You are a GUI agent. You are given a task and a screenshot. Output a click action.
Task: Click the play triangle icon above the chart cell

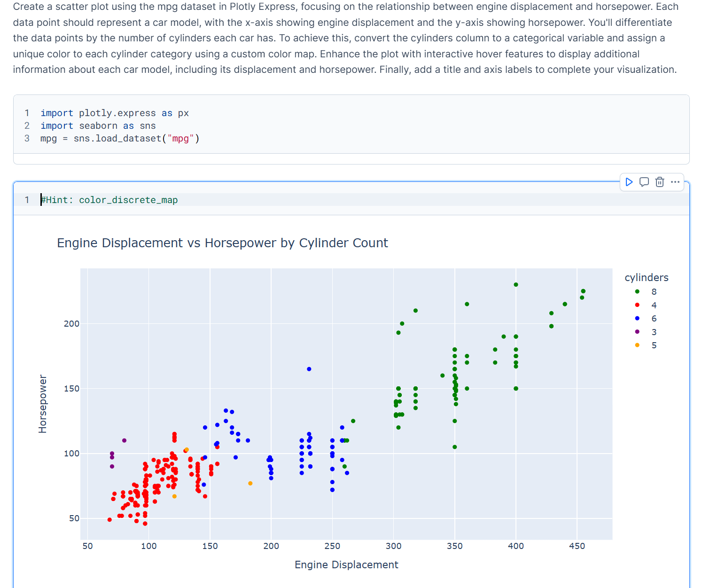tap(629, 182)
